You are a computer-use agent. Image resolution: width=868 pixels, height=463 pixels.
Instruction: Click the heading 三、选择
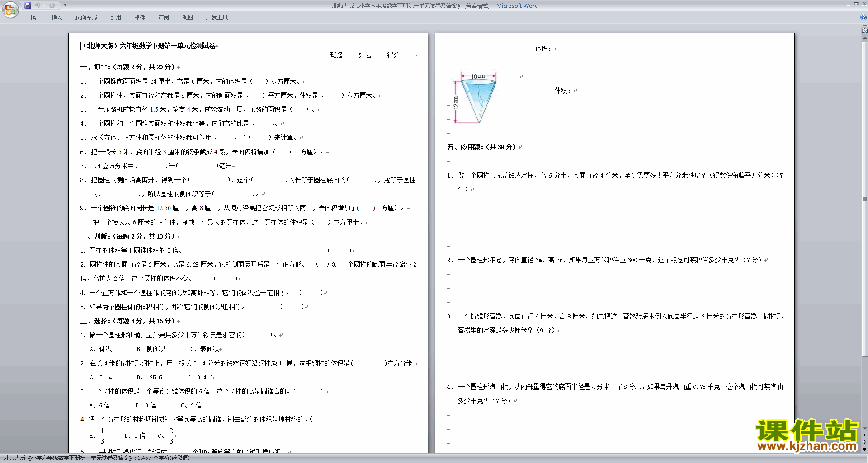coord(128,321)
